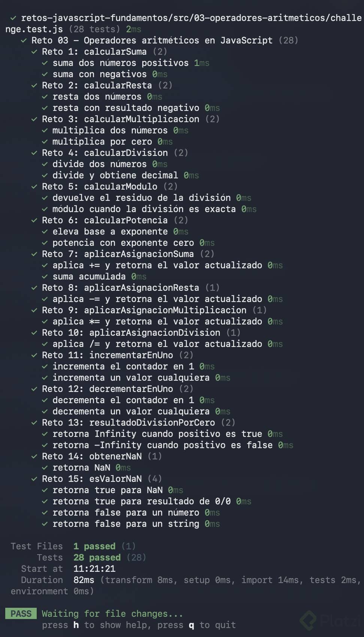Click the 'Waiting for file changes...' status text

[112, 614]
